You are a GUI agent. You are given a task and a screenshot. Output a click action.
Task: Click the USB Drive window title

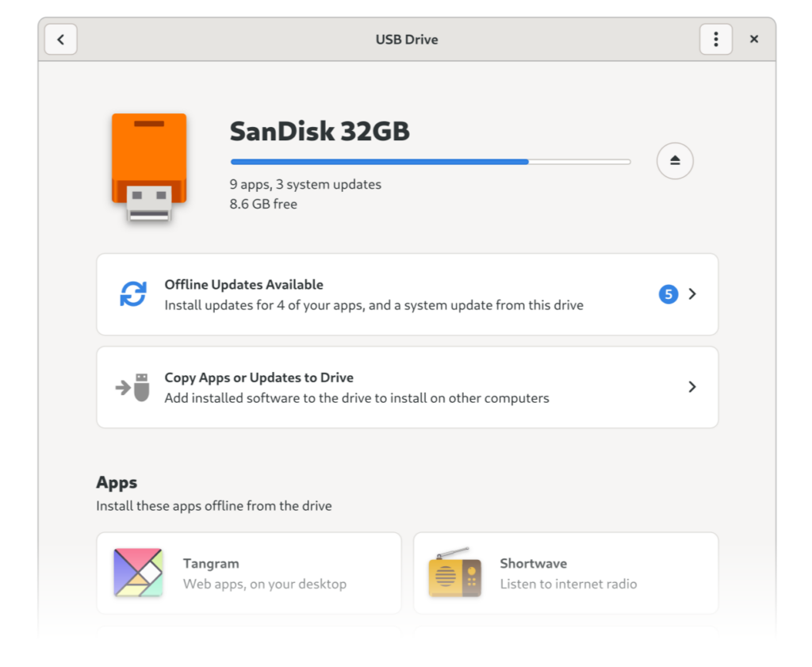pos(407,40)
